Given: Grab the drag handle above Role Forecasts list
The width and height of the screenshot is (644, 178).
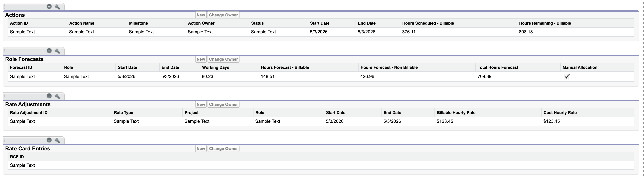Looking at the screenshot, I should coord(5,51).
